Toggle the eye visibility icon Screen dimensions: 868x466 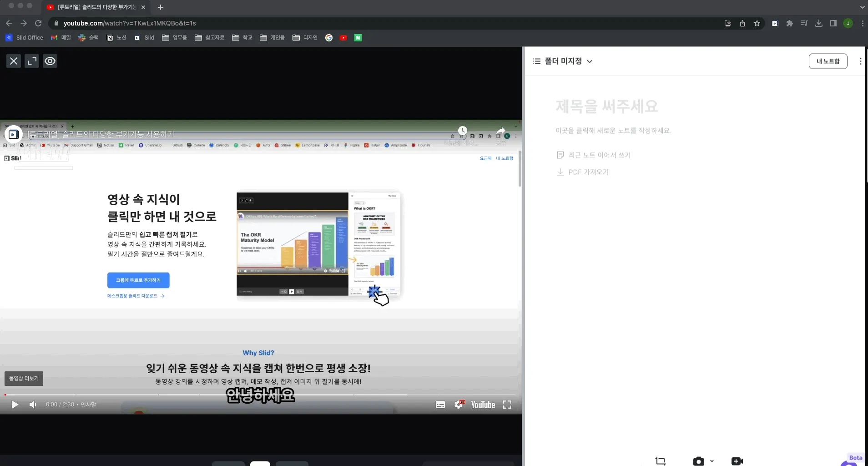click(x=50, y=61)
